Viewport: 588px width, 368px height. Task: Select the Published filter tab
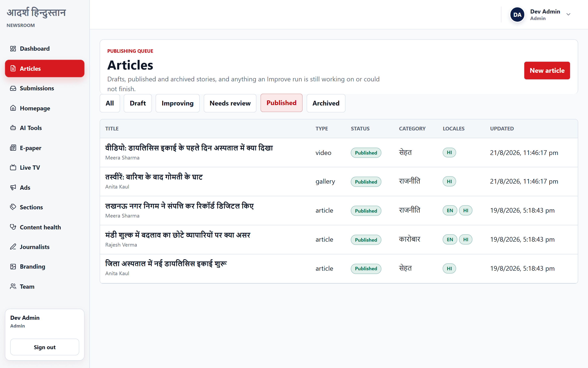tap(281, 103)
